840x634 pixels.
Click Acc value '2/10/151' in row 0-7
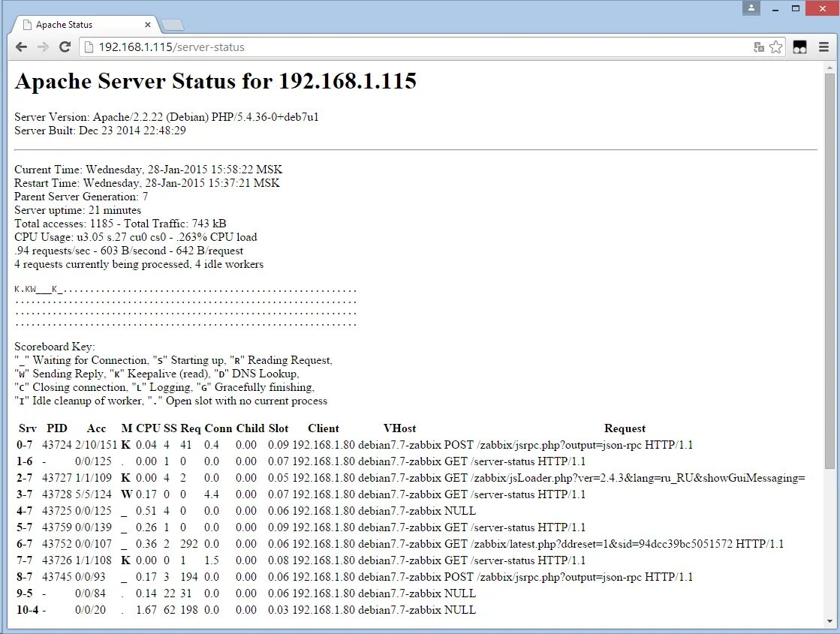point(96,445)
